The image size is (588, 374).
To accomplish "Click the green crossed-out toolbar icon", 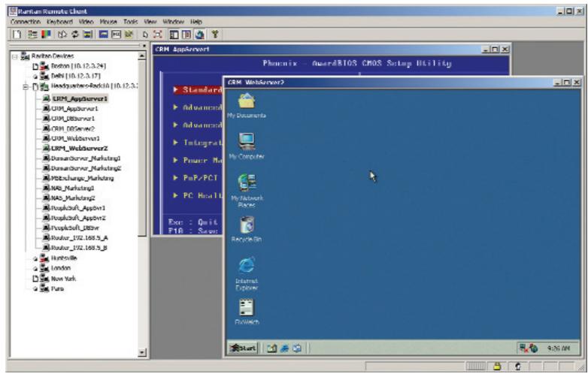I will tap(129, 35).
